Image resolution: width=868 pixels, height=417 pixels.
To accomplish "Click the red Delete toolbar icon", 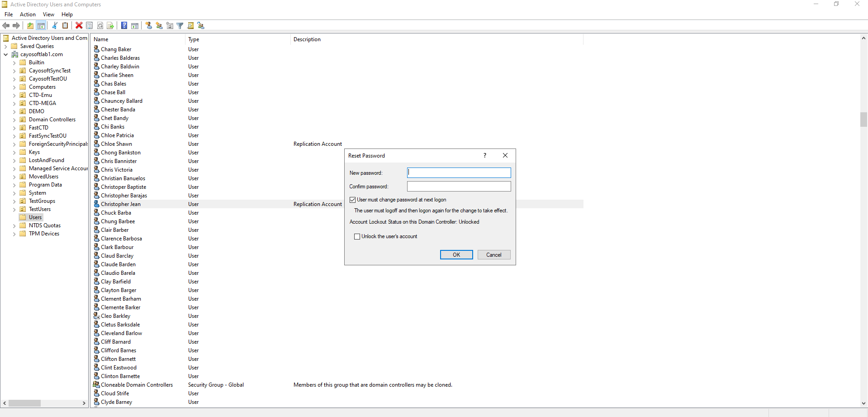I will [79, 26].
